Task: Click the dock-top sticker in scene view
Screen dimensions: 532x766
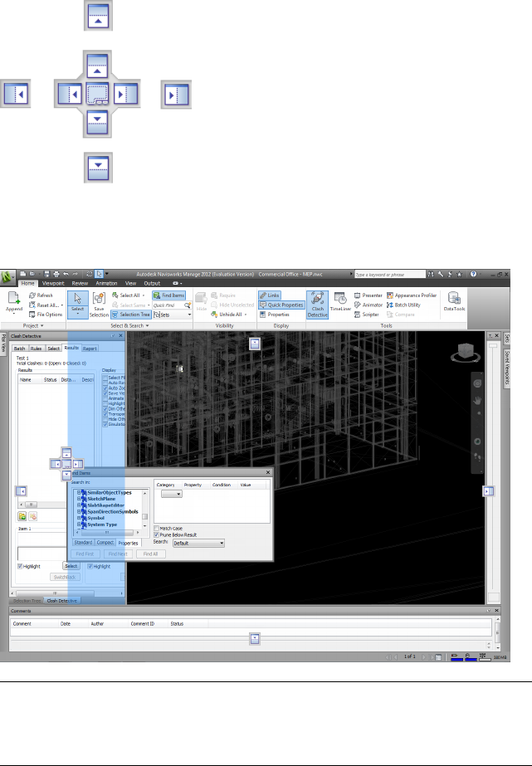Action: tap(255, 344)
